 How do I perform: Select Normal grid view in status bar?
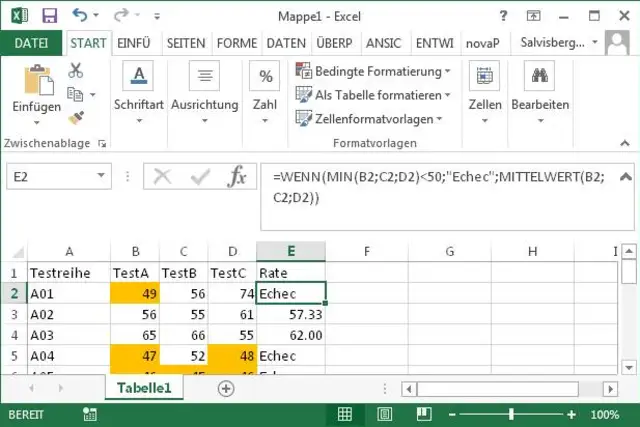pyautogui.click(x=345, y=414)
